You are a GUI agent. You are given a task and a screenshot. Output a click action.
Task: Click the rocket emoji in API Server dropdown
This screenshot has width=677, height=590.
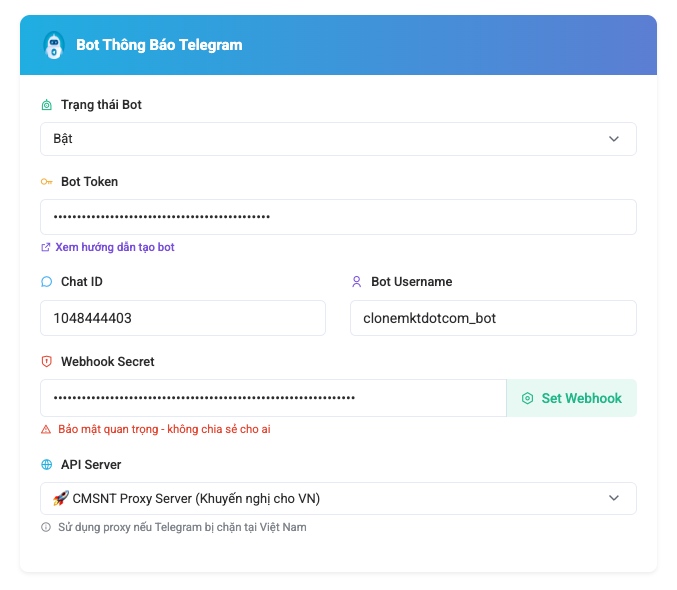(61, 498)
